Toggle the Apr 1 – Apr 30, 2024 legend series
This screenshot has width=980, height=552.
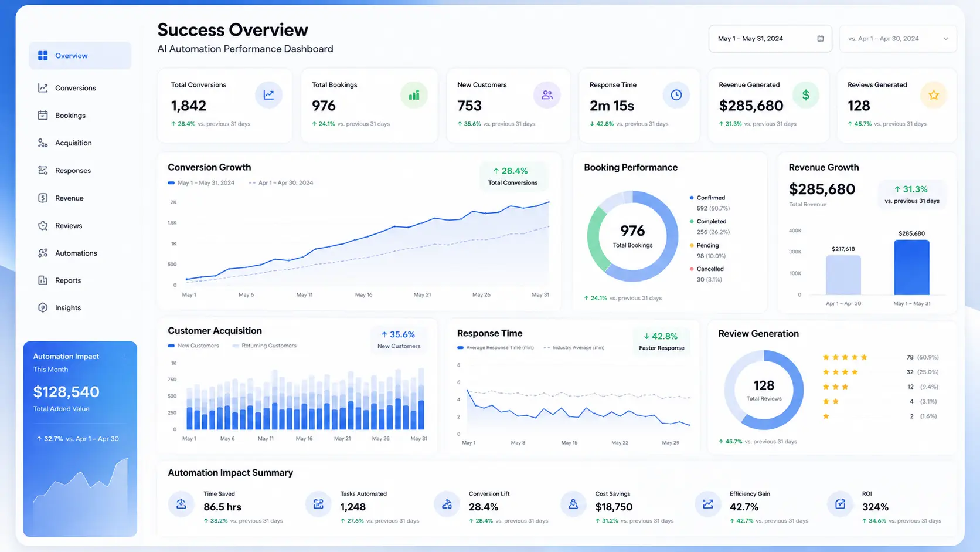[x=281, y=183]
